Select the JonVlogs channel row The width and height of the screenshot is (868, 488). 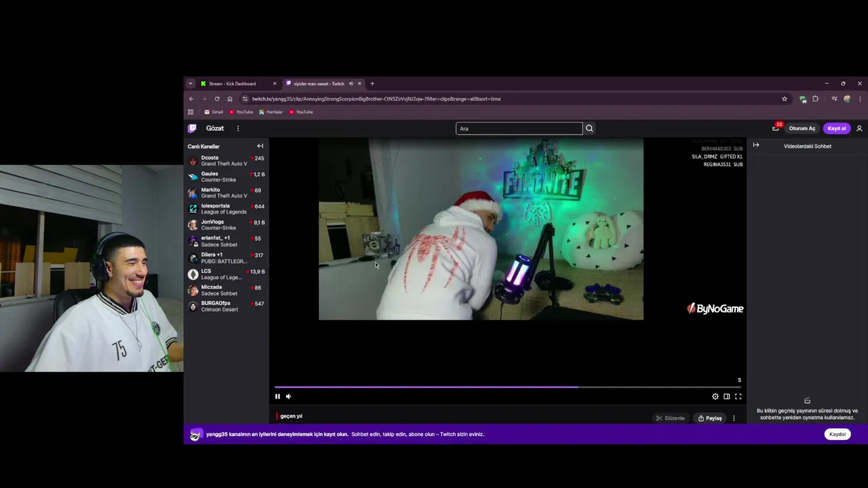[226, 225]
